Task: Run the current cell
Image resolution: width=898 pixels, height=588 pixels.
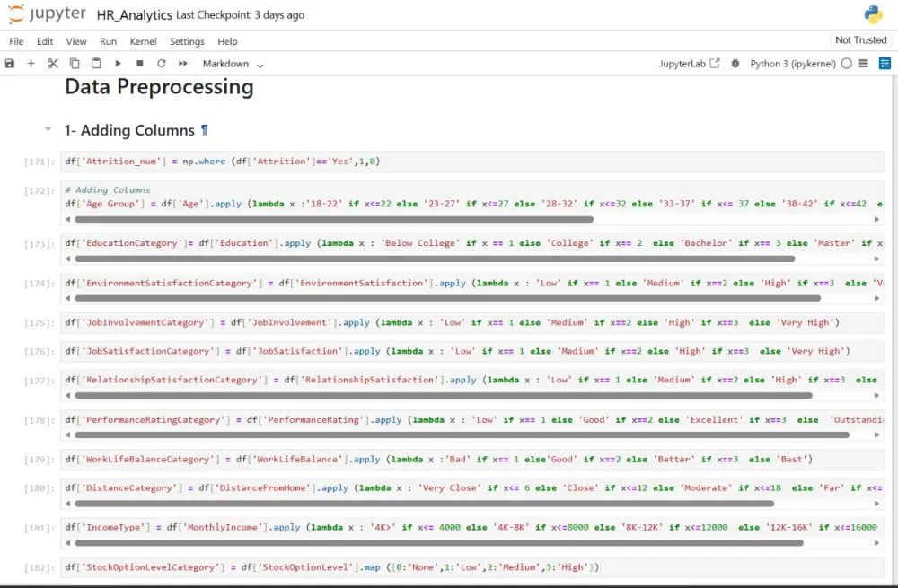Action: pos(118,63)
